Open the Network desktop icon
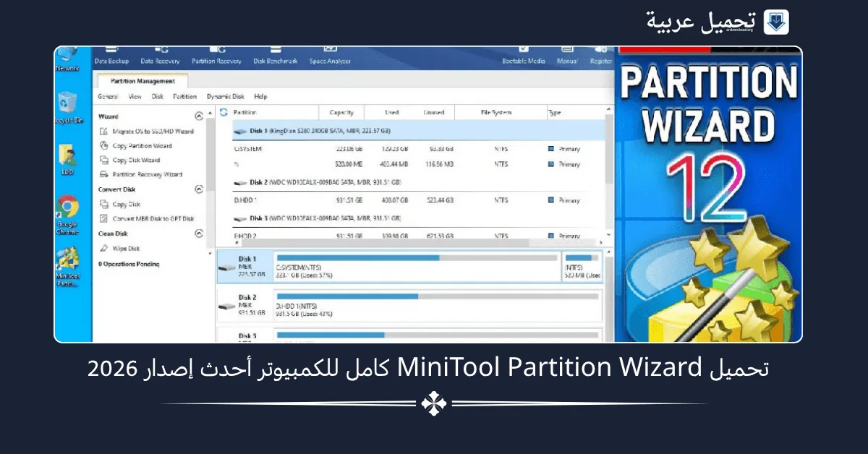868x454 pixels. pyautogui.click(x=67, y=59)
